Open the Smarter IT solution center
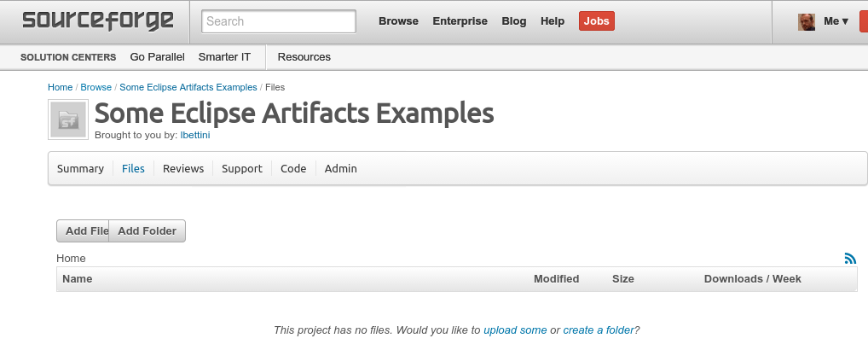 pos(224,57)
